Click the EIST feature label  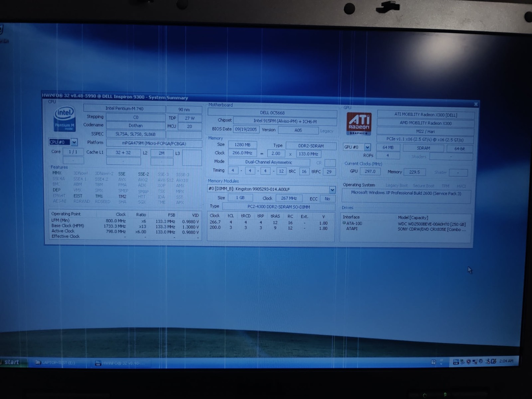point(78,196)
